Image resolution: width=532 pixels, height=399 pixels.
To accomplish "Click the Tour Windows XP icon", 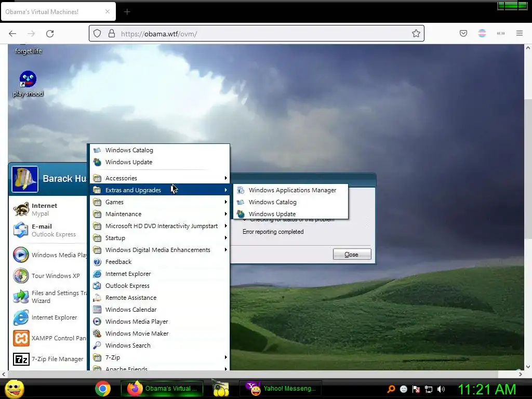I will (x=21, y=276).
